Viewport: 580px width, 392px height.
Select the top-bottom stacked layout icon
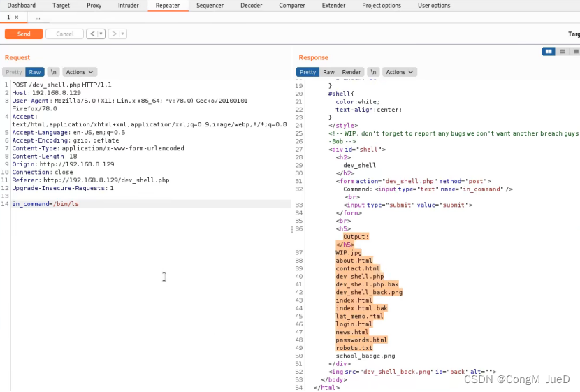click(x=563, y=52)
